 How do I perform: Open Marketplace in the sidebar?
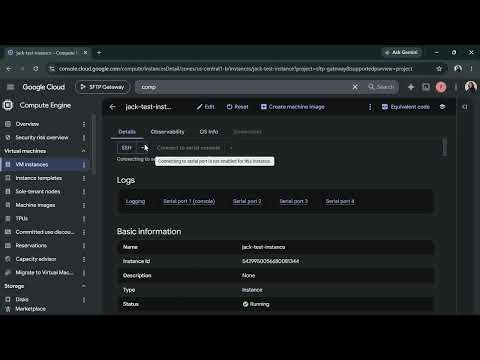[x=30, y=309]
